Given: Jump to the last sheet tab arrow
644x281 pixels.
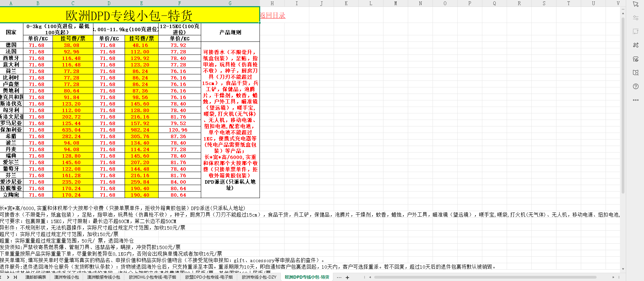Looking at the screenshot, I should (15, 277).
